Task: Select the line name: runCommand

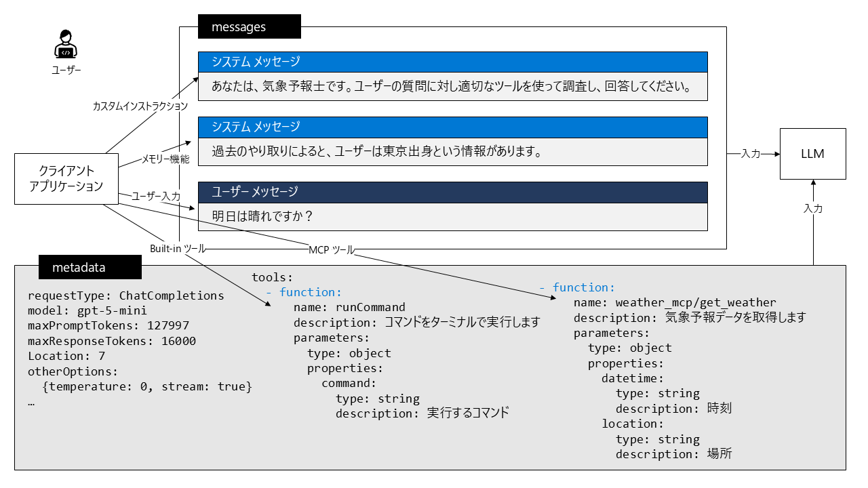Action: (x=349, y=308)
